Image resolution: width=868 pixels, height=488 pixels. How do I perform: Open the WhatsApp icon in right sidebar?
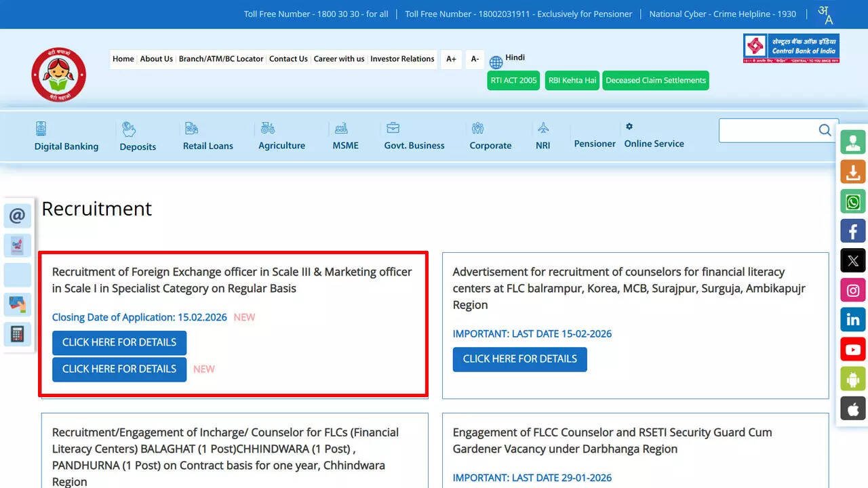(852, 202)
